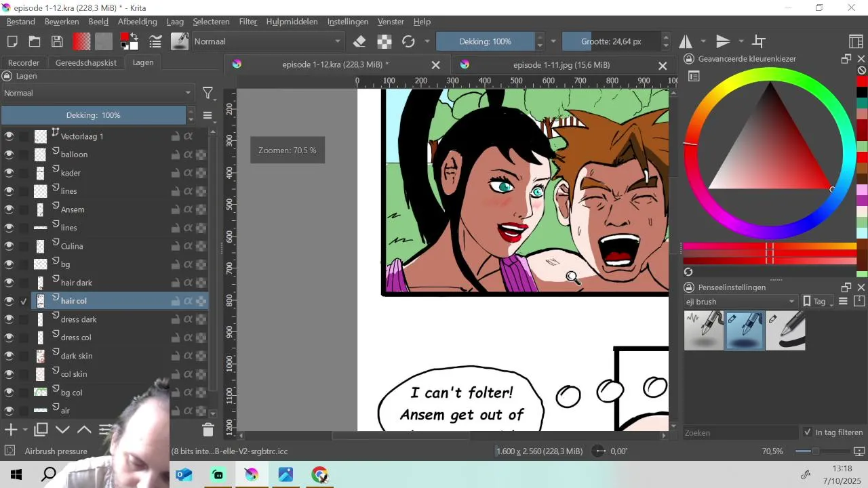Reload the original brush preset
This screenshot has width=868, height=488.
click(x=408, y=41)
